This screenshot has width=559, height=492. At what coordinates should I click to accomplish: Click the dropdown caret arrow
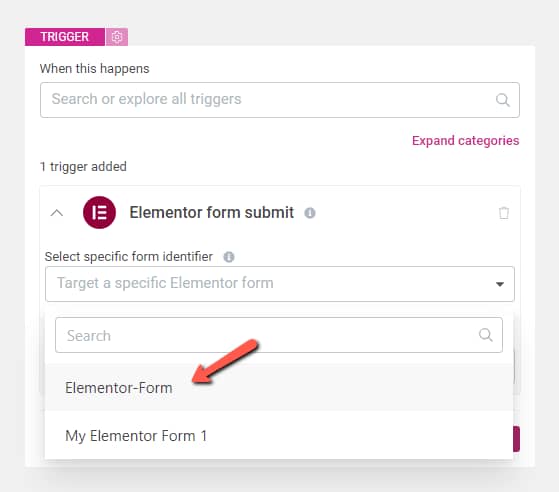(x=500, y=284)
